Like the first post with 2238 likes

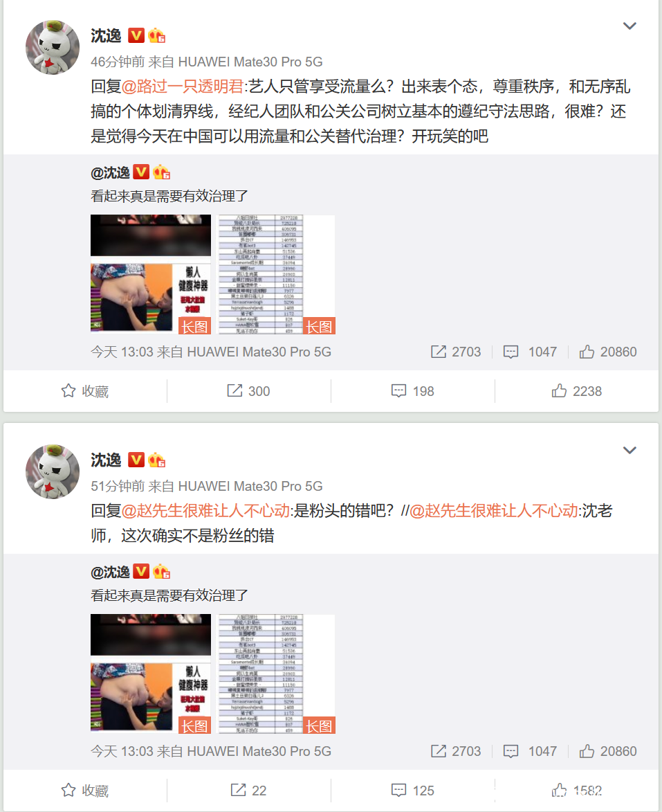coord(577,391)
